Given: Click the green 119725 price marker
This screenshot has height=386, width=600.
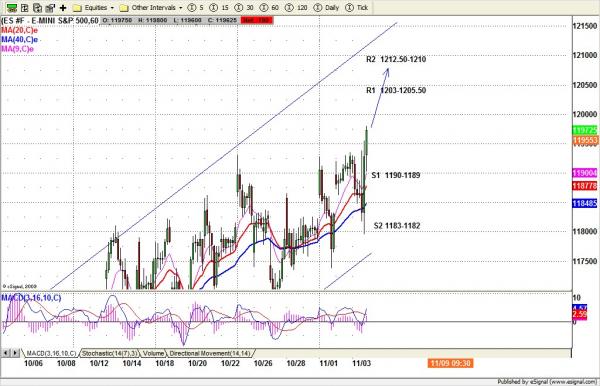Looking at the screenshot, I should pyautogui.click(x=585, y=130).
